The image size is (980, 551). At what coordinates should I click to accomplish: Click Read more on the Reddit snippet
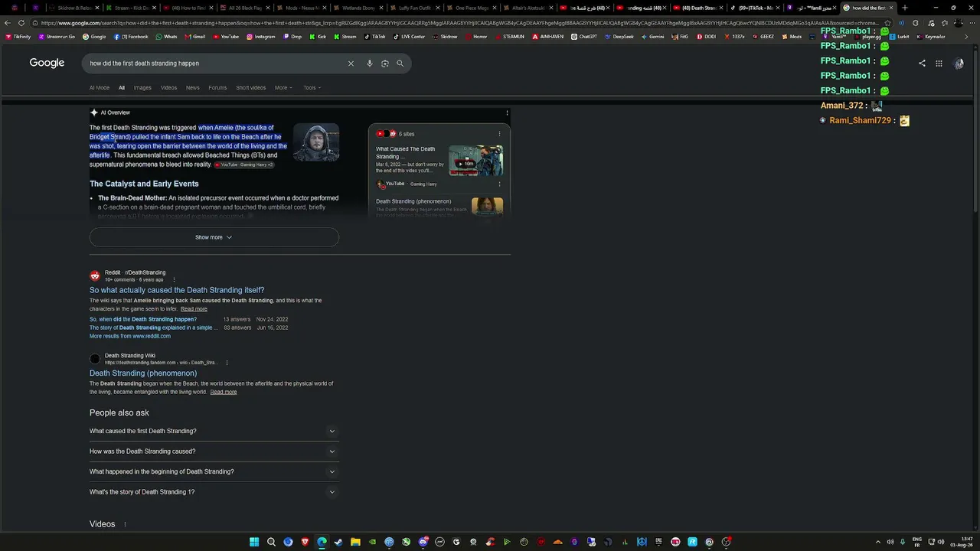click(194, 309)
